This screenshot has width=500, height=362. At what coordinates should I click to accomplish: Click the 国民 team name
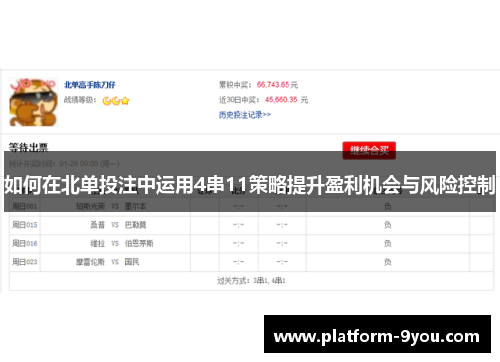point(132,262)
